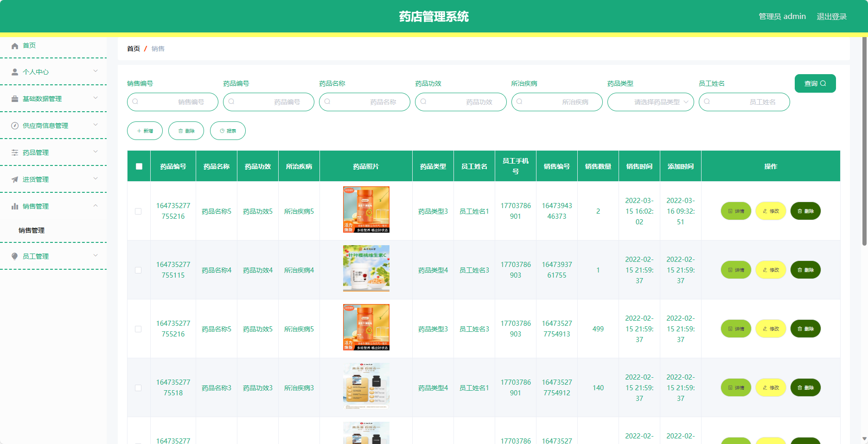This screenshot has width=868, height=444.
Task: Open 详情 for sale 16473527754912
Action: coord(736,387)
